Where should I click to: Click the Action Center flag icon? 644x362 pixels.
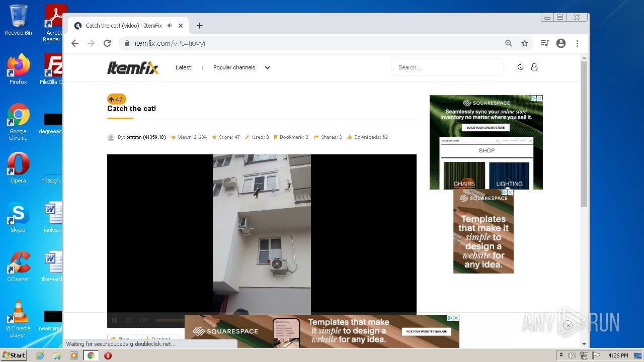(597, 355)
